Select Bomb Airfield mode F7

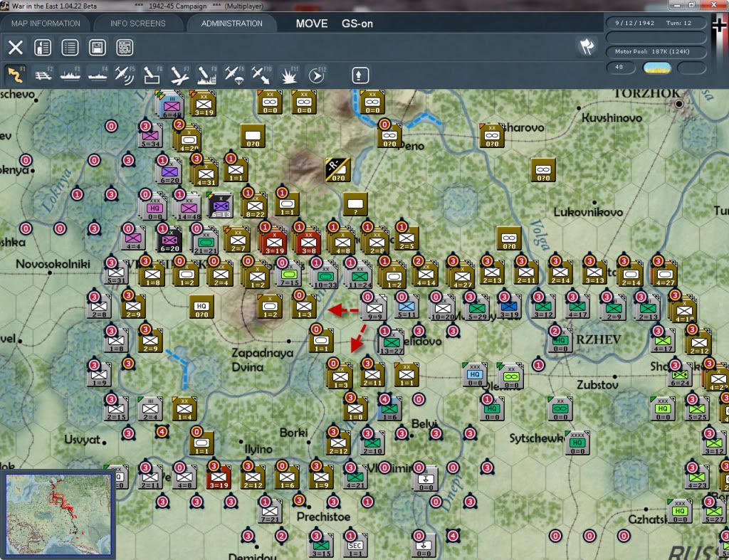coord(179,75)
